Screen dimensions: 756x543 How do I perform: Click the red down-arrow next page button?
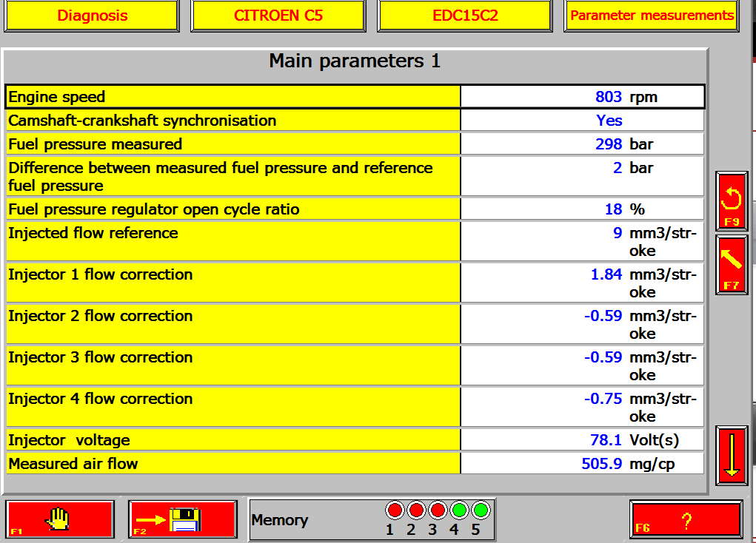732,455
